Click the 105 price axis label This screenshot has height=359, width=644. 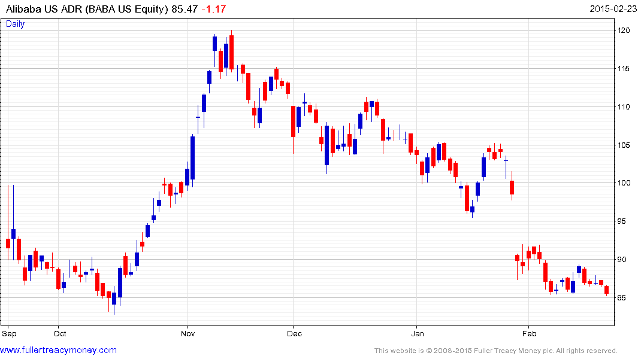click(624, 145)
